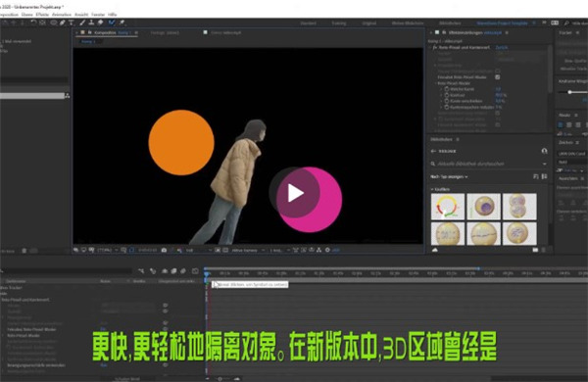588x382 pixels.
Task: Toggle stopwatch for Kante verschieben property
Action: point(447,101)
